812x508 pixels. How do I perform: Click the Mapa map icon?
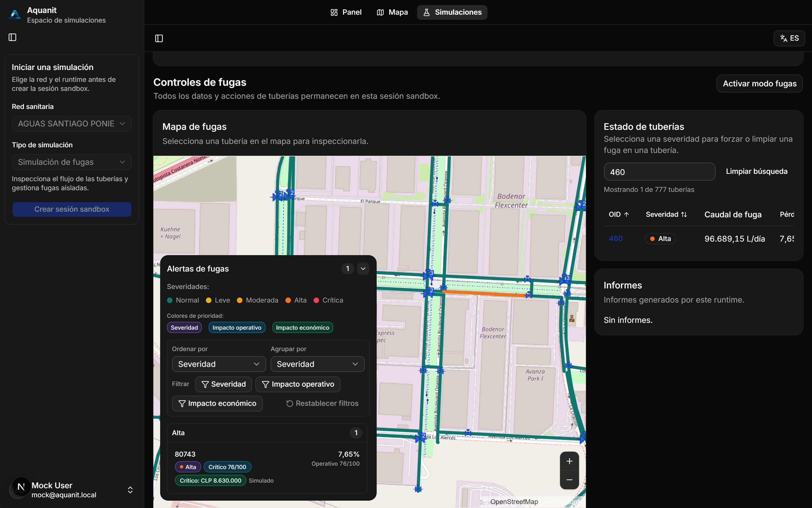380,12
